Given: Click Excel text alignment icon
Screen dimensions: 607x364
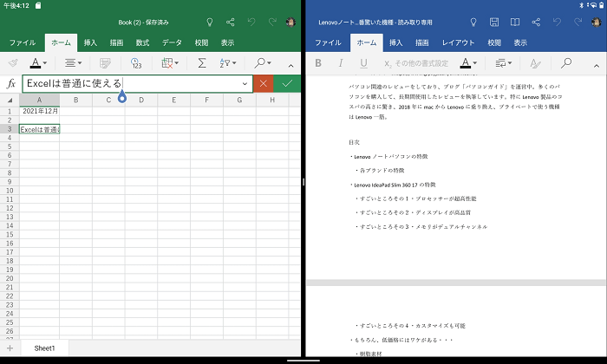Looking at the screenshot, I should tap(70, 62).
